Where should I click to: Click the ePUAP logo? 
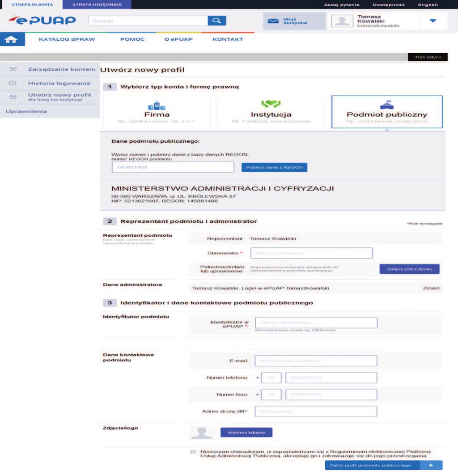(42, 20)
